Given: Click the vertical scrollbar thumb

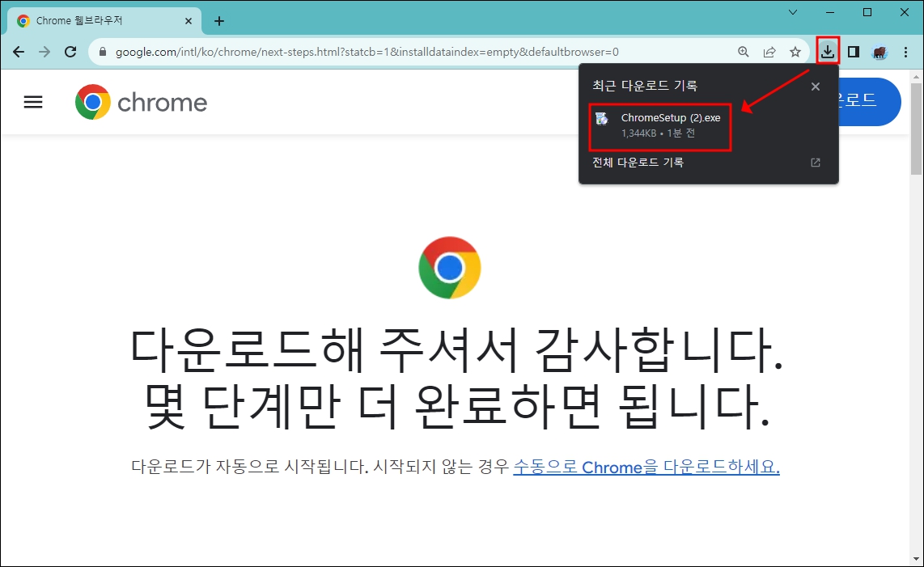Looking at the screenshot, I should click(x=917, y=129).
